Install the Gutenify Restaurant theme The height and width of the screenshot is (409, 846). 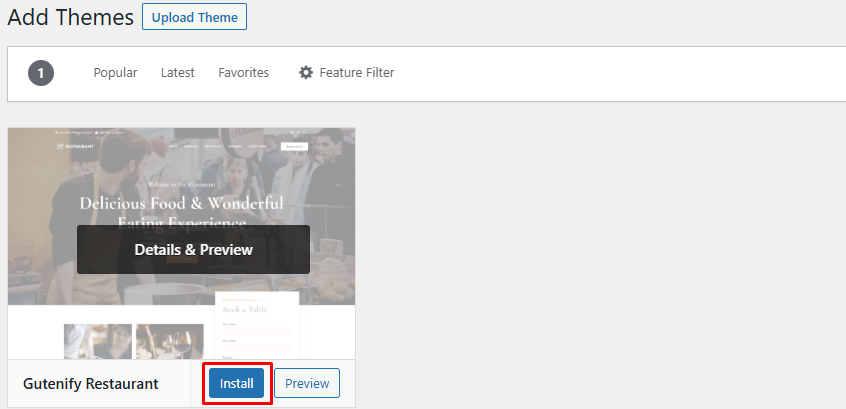coord(236,383)
